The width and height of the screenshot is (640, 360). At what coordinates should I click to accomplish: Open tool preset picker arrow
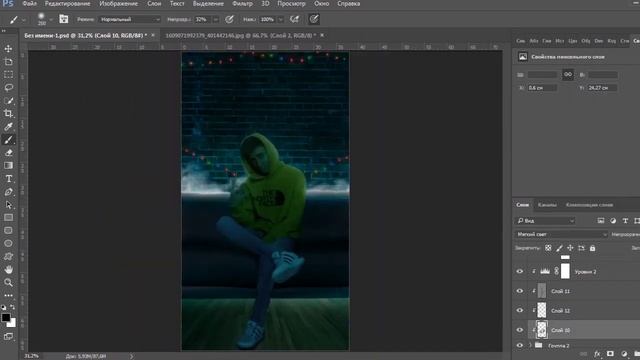[x=24, y=20]
